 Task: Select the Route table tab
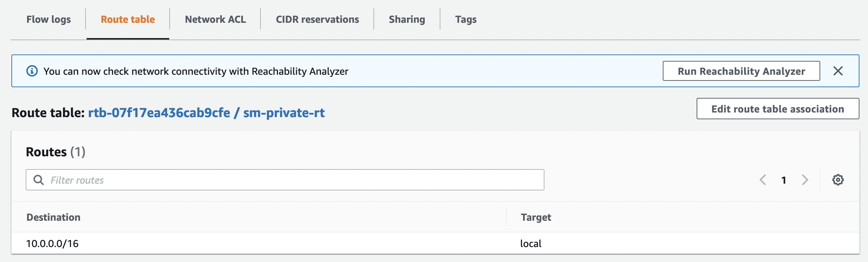pos(128,19)
